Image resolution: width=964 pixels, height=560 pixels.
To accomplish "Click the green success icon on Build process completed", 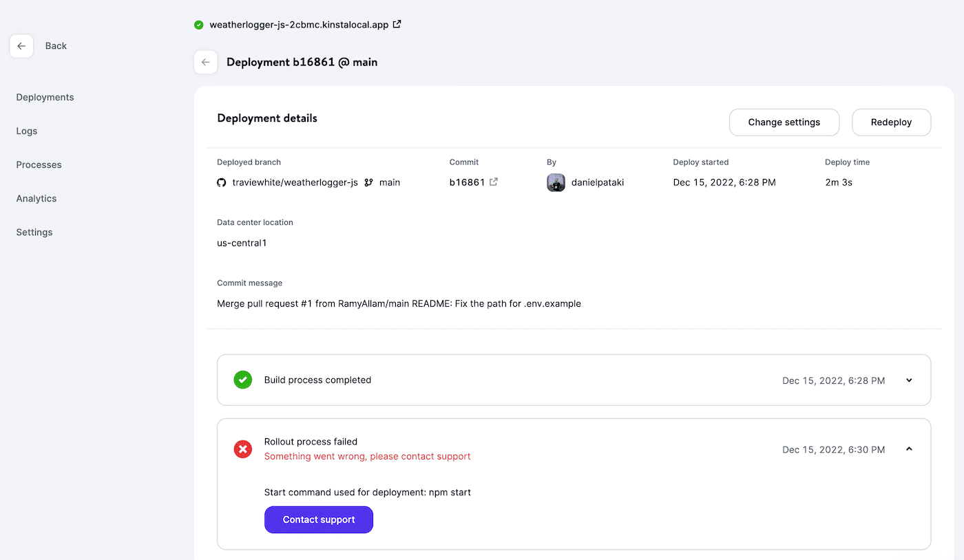I will [242, 379].
